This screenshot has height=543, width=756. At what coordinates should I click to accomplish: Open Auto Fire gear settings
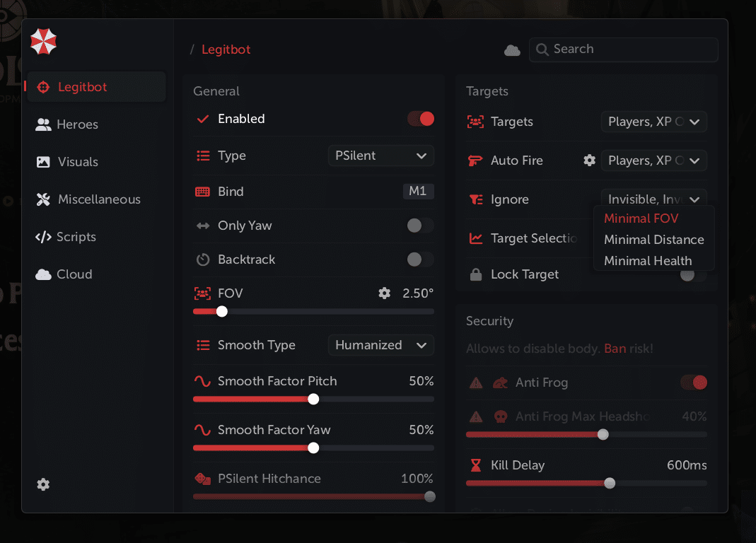[589, 160]
